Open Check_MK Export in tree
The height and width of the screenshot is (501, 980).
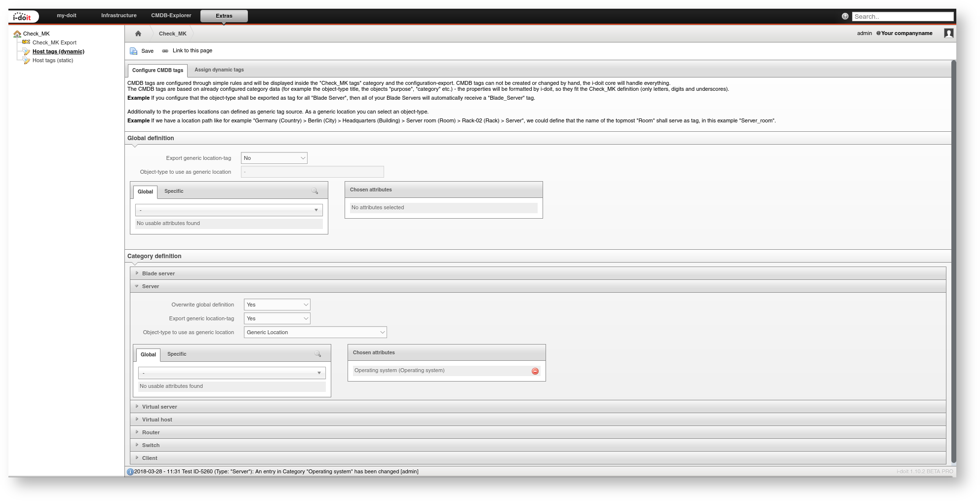(54, 42)
